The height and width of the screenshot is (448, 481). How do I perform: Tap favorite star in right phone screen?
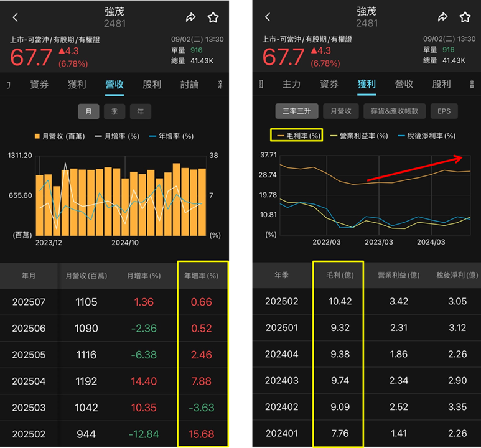465,17
